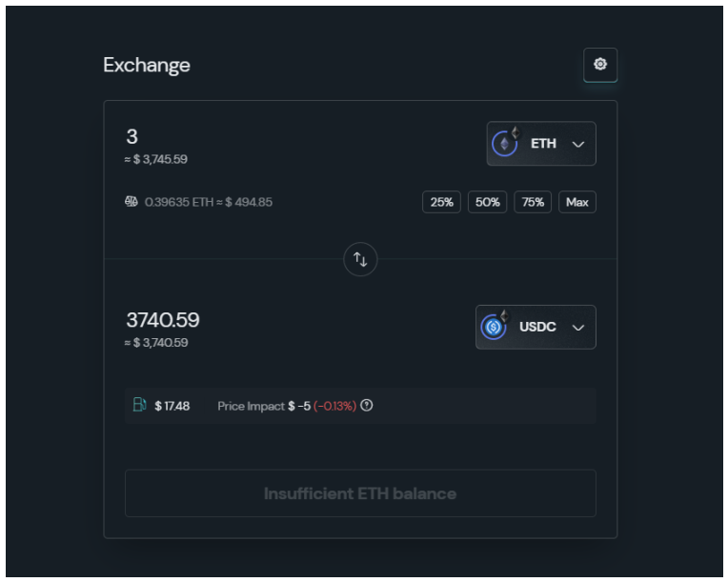
Task: Expand the ETH token dropdown chevron
Action: click(x=578, y=145)
